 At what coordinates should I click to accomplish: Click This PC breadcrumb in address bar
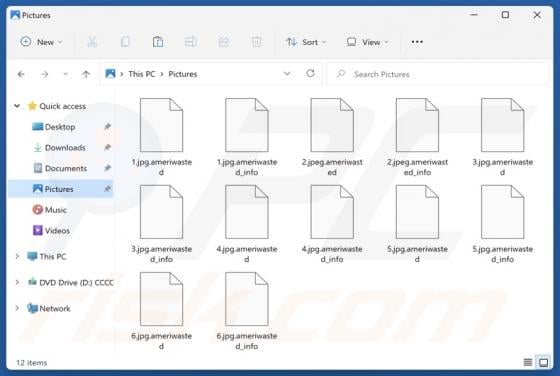click(x=142, y=74)
